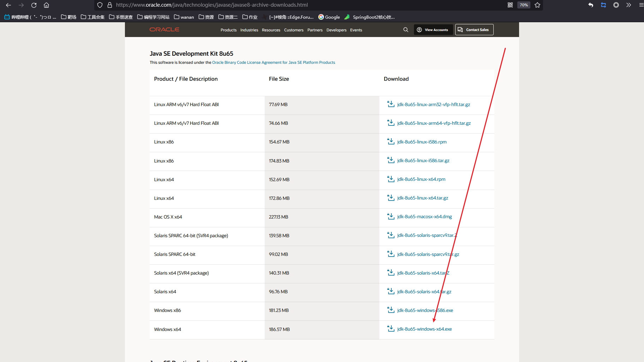Click the Oracle site search icon
Screen dimensions: 644x362
pos(406,30)
